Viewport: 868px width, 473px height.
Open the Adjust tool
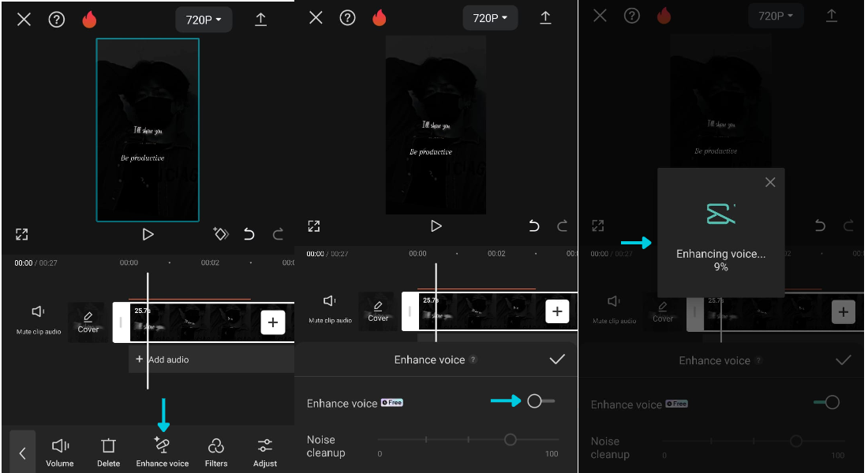click(x=265, y=453)
